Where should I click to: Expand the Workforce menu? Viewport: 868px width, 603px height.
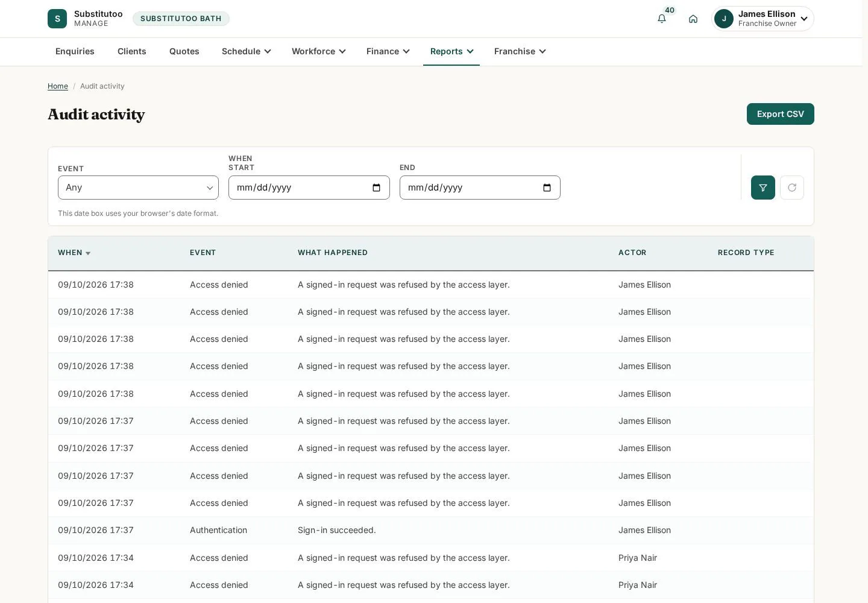pyautogui.click(x=318, y=51)
